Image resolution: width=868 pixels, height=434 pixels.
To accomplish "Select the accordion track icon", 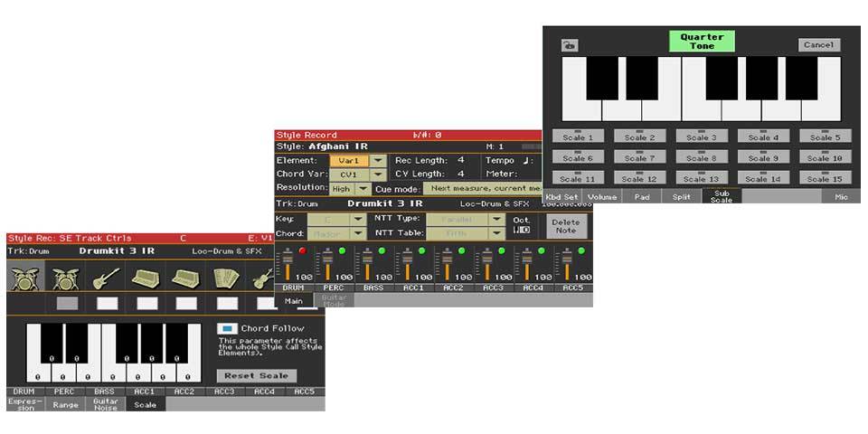I will click(x=225, y=278).
